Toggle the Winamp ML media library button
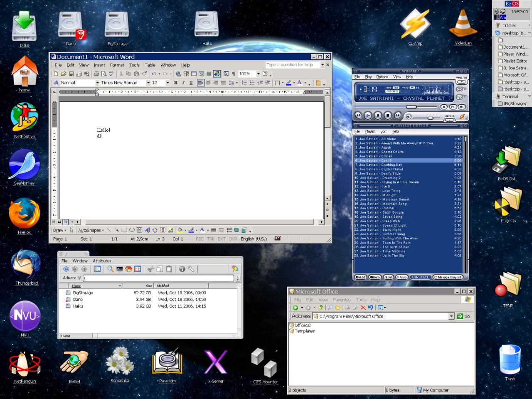 (462, 107)
